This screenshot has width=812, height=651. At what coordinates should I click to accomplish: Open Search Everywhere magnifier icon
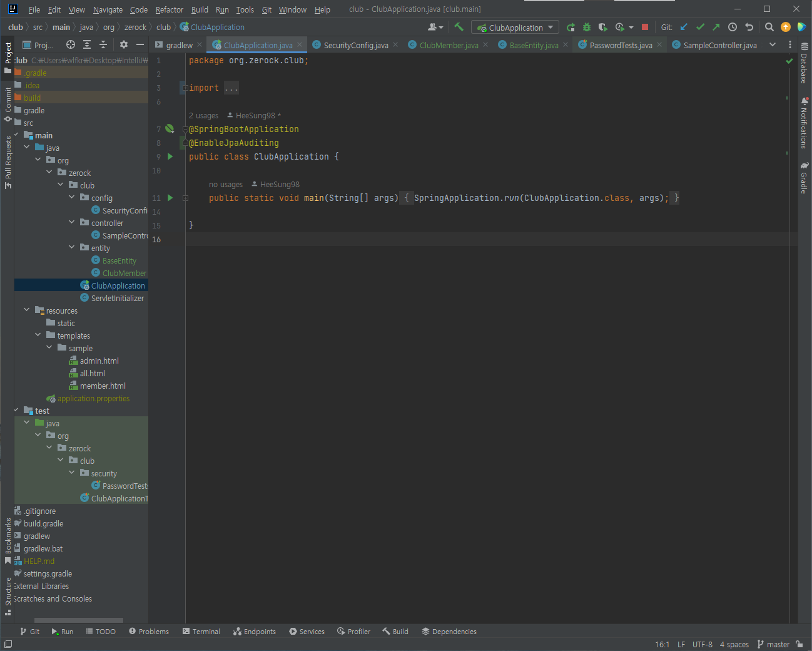tap(769, 28)
